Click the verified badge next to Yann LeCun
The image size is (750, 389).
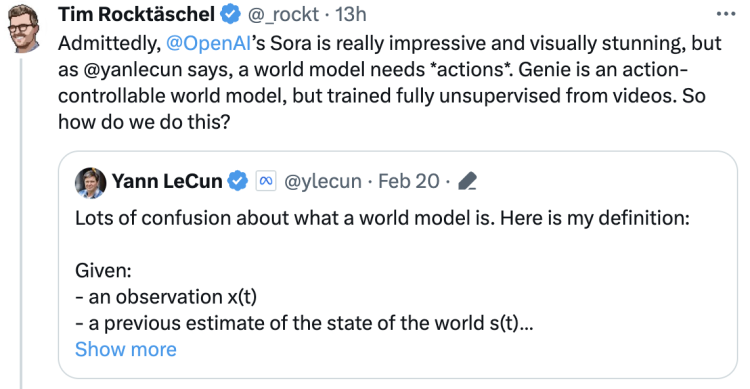pos(238,181)
